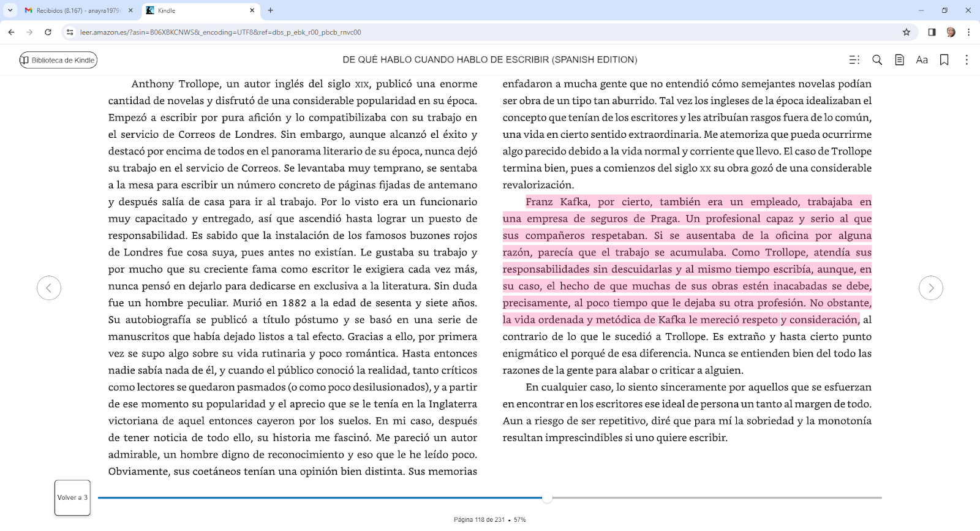Go to the previous page arrow

[49, 288]
